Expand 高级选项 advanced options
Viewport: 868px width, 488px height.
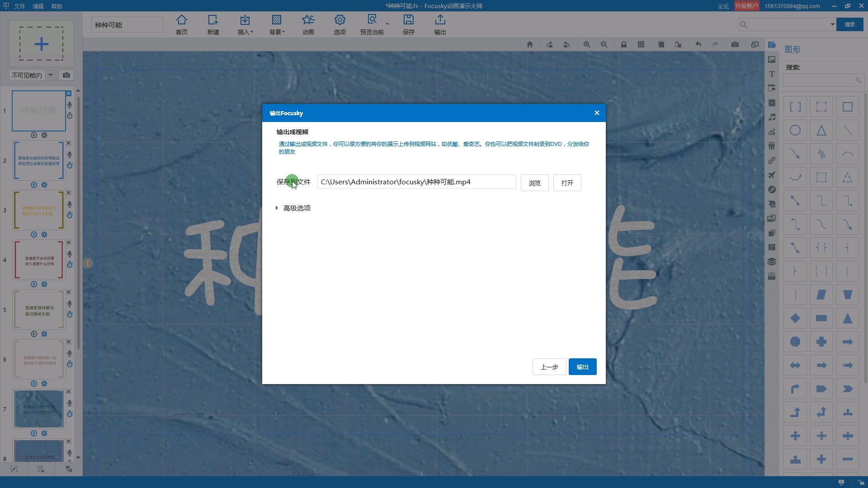293,208
